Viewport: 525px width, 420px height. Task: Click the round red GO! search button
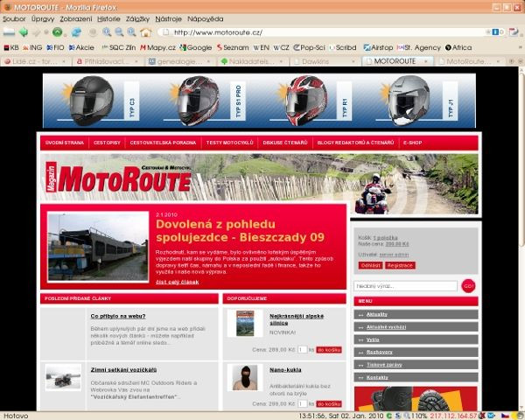(x=469, y=285)
